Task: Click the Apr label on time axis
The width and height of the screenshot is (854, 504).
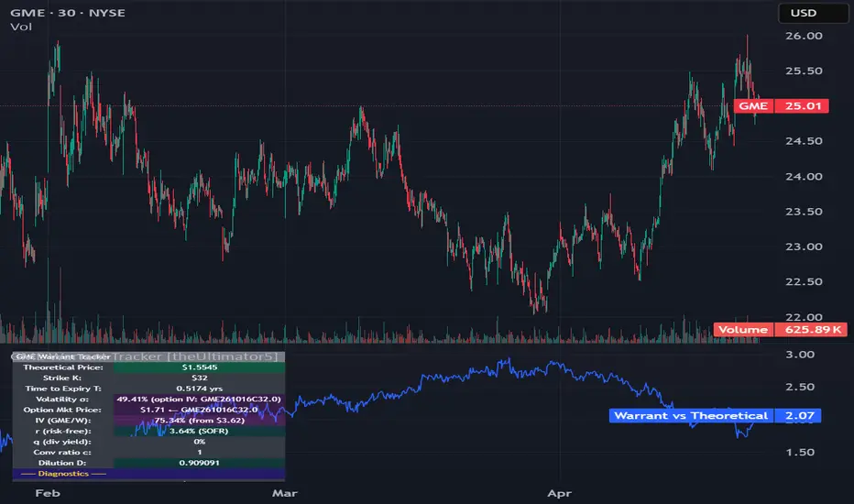Action: [559, 493]
